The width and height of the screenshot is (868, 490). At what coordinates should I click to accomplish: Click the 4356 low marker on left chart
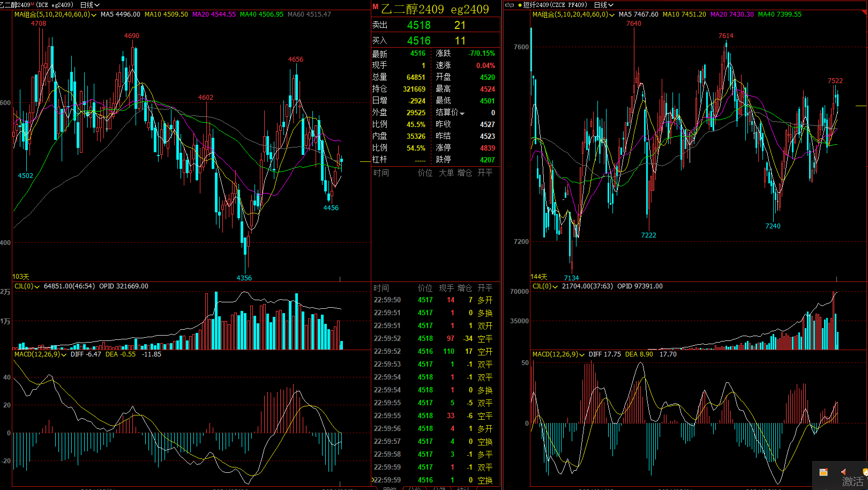[x=244, y=278]
